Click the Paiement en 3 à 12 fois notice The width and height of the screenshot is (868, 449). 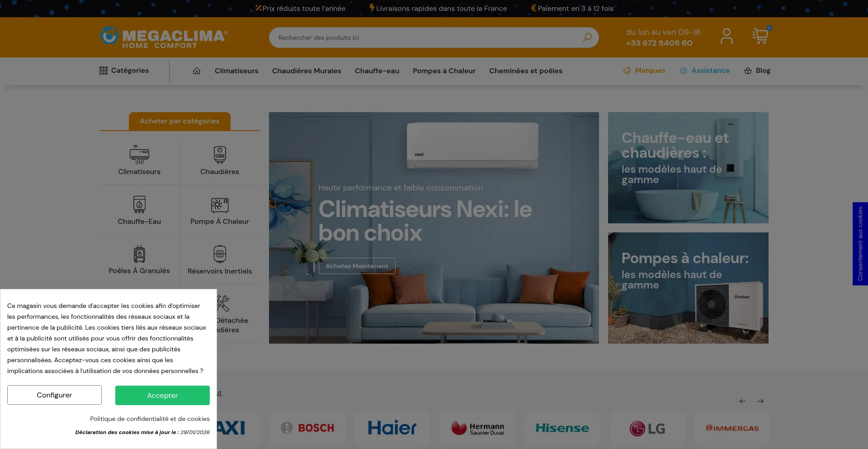572,8
